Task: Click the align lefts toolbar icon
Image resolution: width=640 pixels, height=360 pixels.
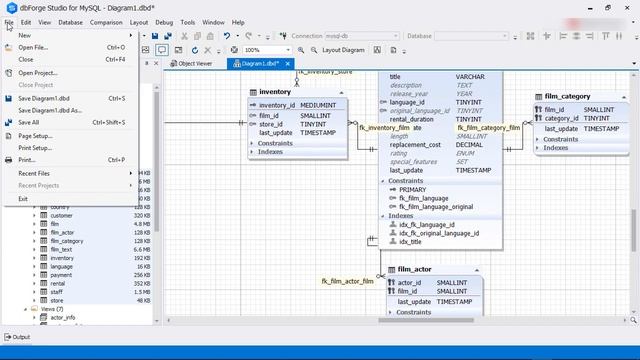Action: pyautogui.click(x=563, y=36)
